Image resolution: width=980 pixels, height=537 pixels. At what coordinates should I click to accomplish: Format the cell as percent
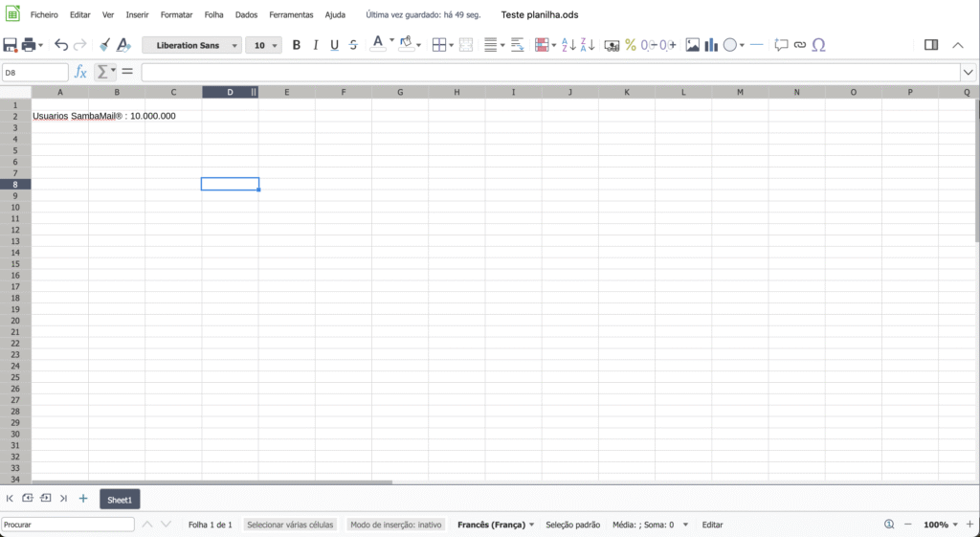tap(631, 45)
